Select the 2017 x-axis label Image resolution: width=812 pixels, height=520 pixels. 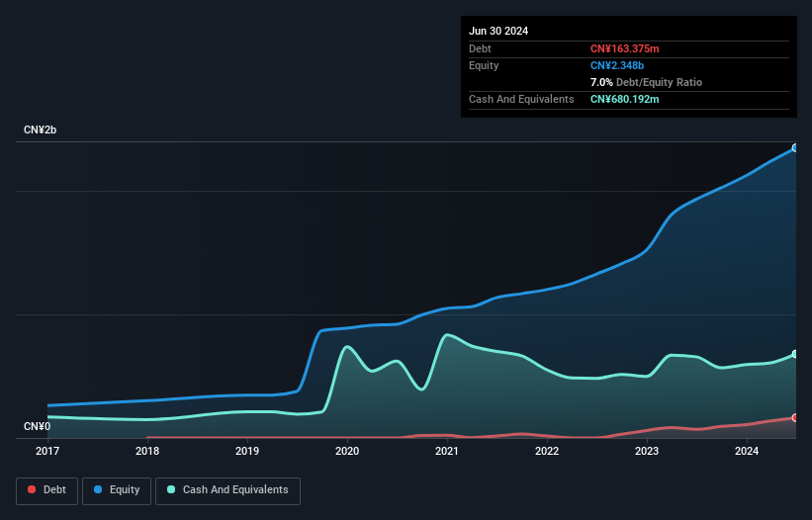tap(47, 451)
